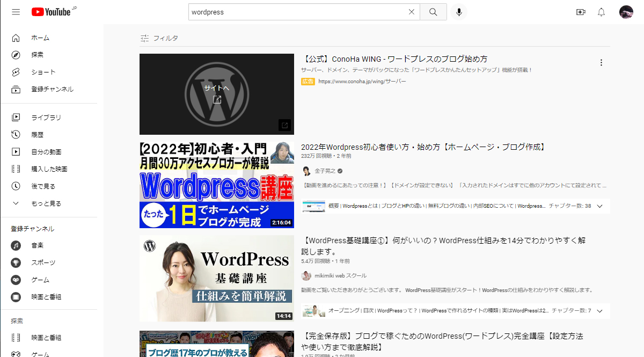Open the hamburger guide menu
The image size is (644, 357).
tap(16, 12)
